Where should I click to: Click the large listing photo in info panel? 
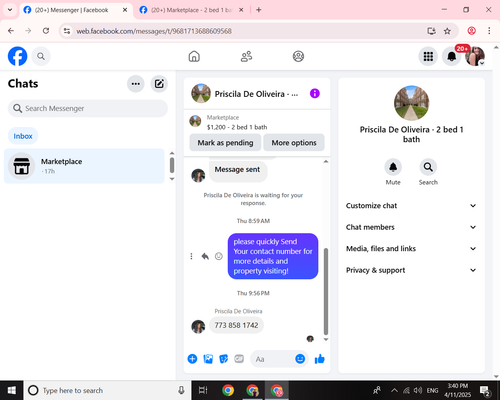pos(411,103)
